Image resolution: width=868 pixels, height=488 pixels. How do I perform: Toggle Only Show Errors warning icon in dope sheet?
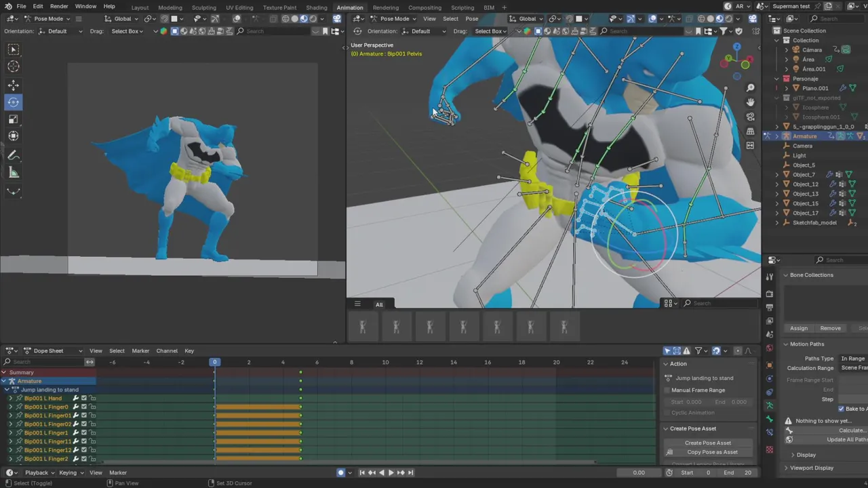tap(687, 350)
